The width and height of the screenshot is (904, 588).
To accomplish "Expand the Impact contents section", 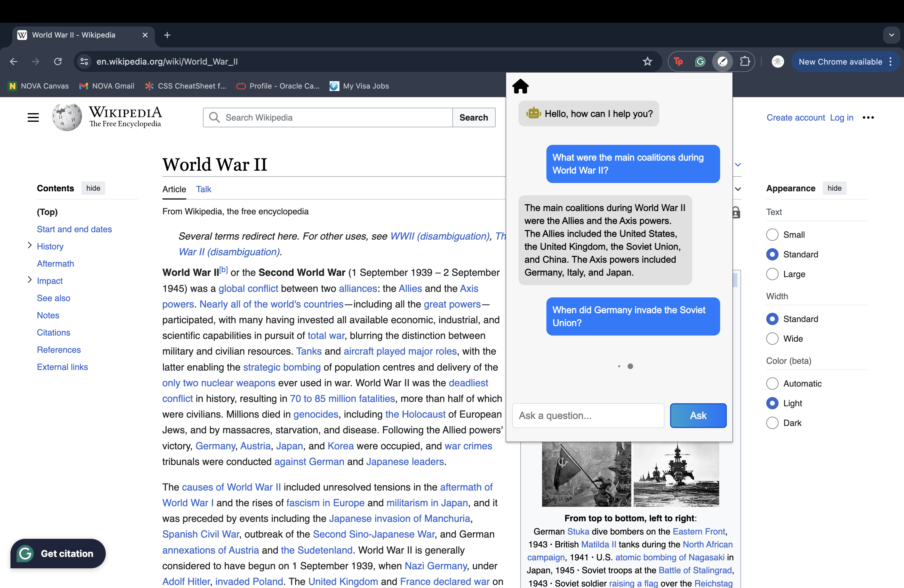I will [30, 280].
